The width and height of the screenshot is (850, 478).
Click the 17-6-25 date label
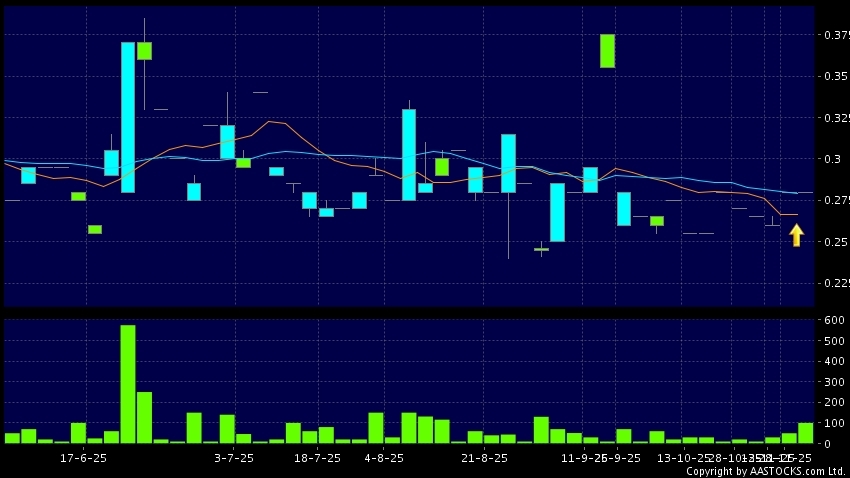84,458
